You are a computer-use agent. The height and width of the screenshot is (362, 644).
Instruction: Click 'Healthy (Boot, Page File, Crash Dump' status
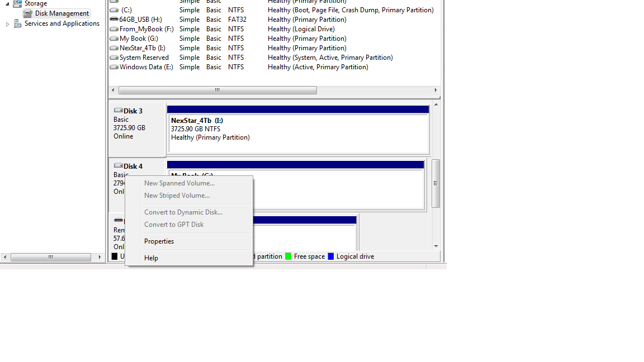351,10
